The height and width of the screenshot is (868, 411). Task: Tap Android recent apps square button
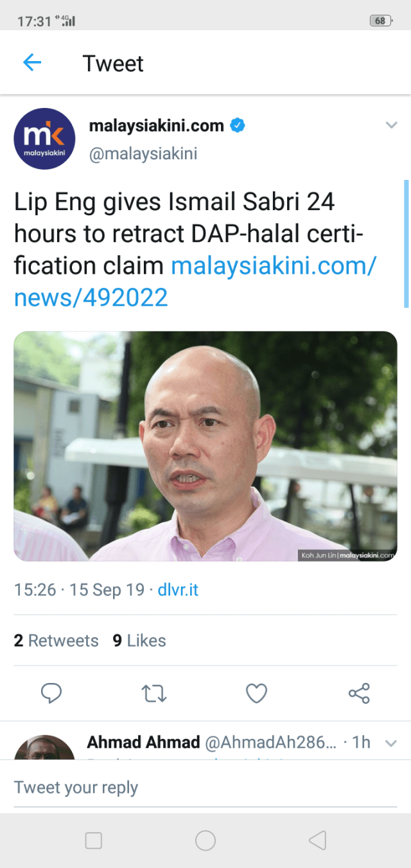coord(94,840)
